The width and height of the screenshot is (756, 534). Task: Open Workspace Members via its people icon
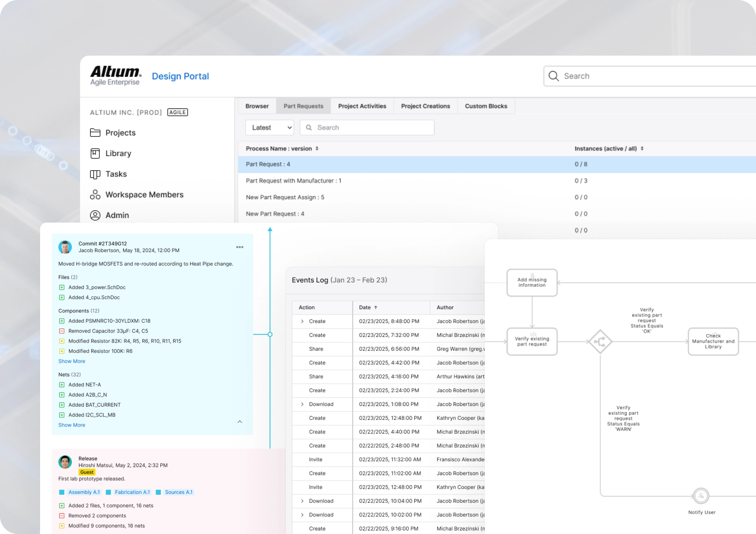click(x=95, y=195)
